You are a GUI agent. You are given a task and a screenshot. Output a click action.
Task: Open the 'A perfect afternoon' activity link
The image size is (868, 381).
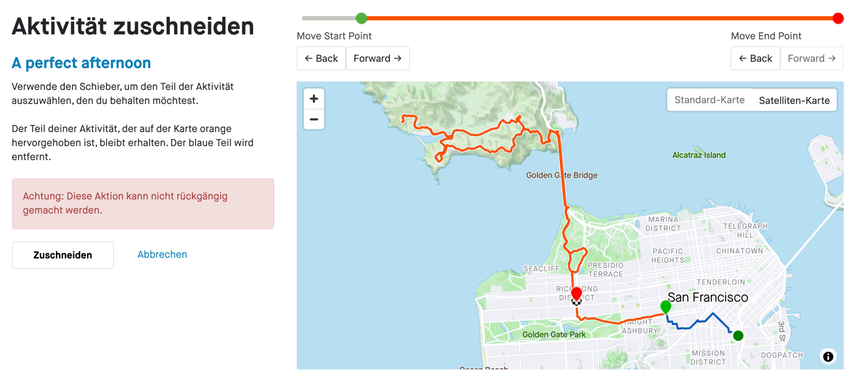81,63
